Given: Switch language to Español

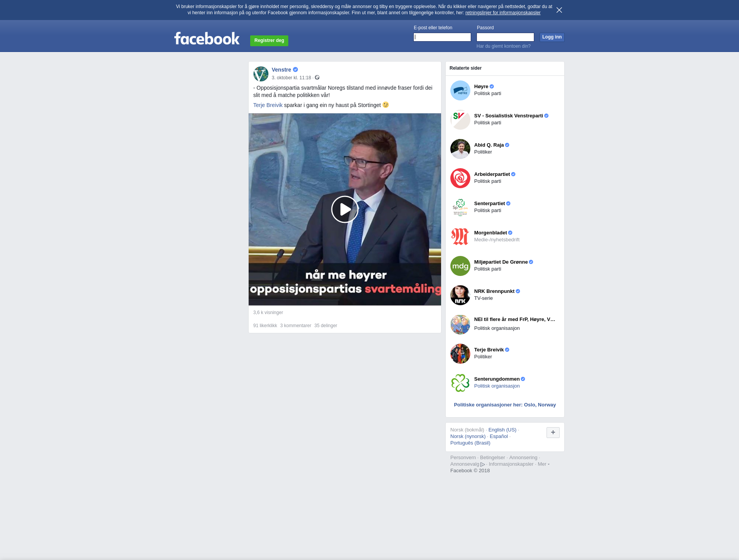Looking at the screenshot, I should point(499,436).
